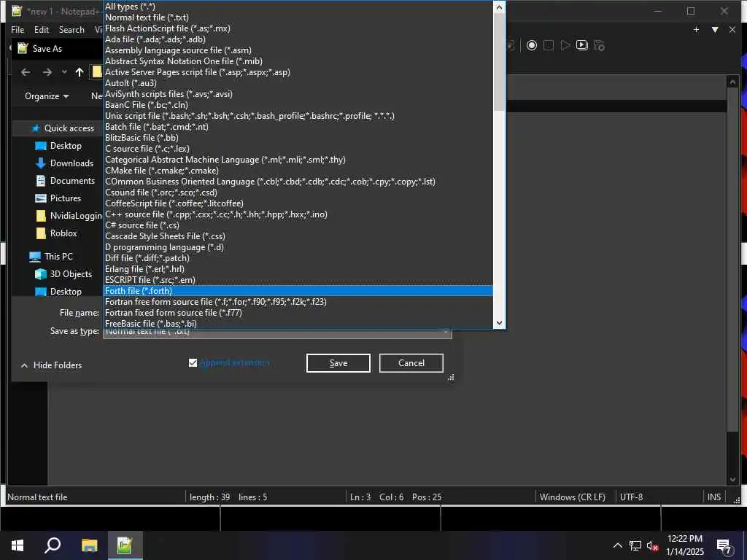Choose 'AviSynth scripts files' option

pos(298,94)
